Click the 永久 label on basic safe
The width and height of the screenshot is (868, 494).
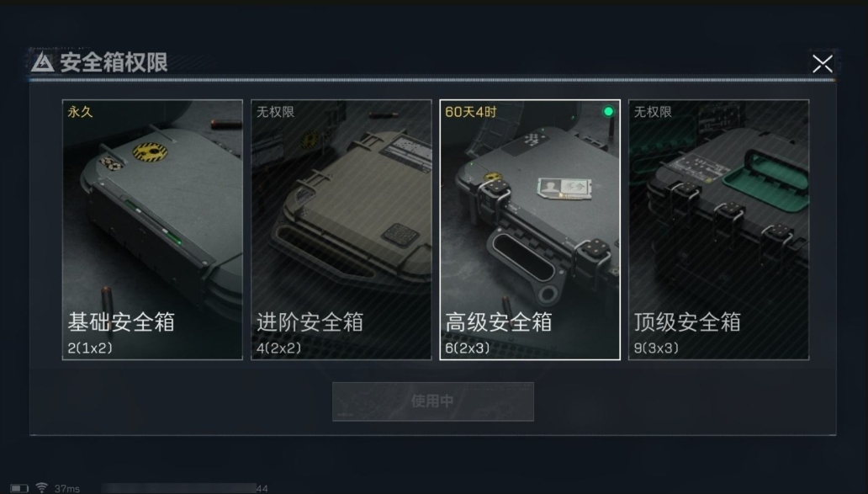pyautogui.click(x=80, y=112)
